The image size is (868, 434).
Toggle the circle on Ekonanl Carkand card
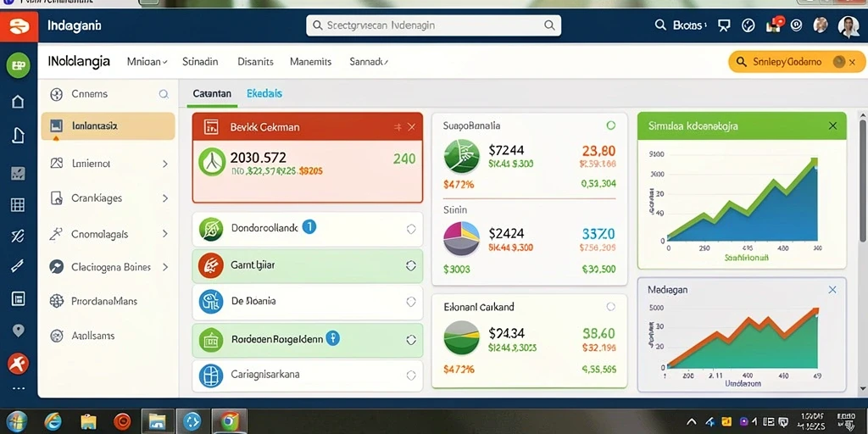pos(610,306)
